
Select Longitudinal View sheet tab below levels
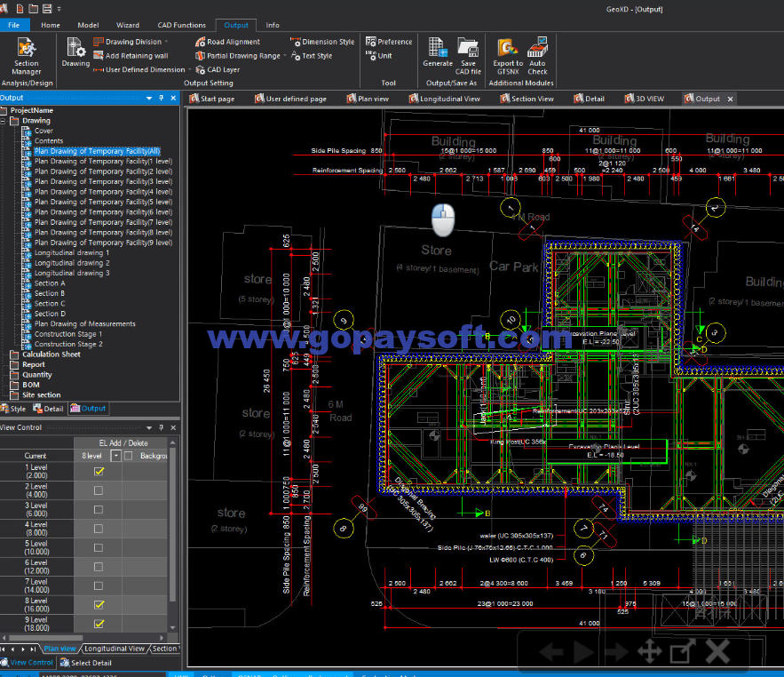pyautogui.click(x=114, y=649)
